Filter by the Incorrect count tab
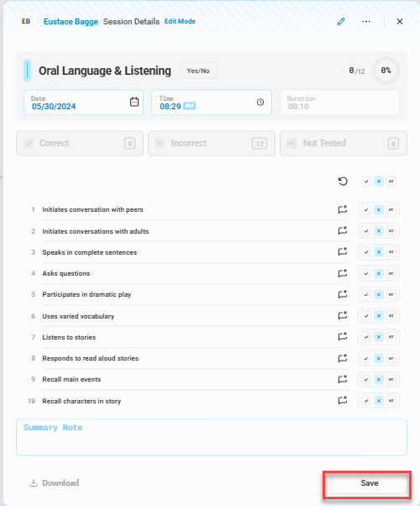 coord(212,143)
